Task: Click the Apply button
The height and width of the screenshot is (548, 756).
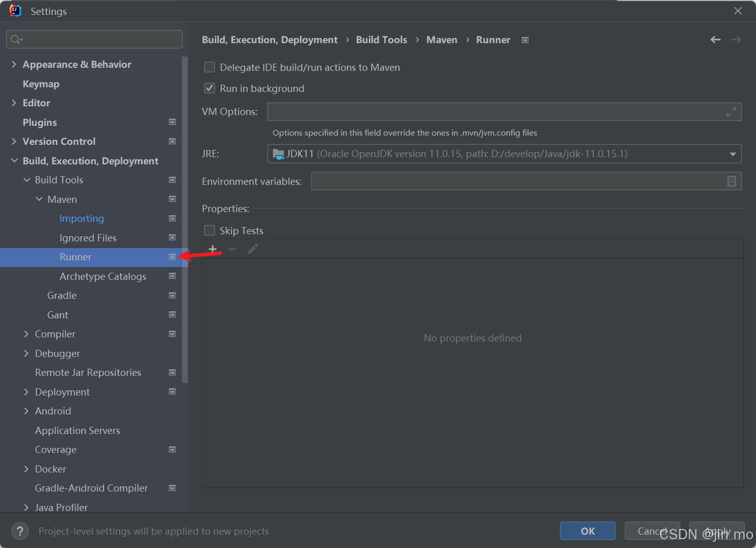Action: tap(717, 531)
